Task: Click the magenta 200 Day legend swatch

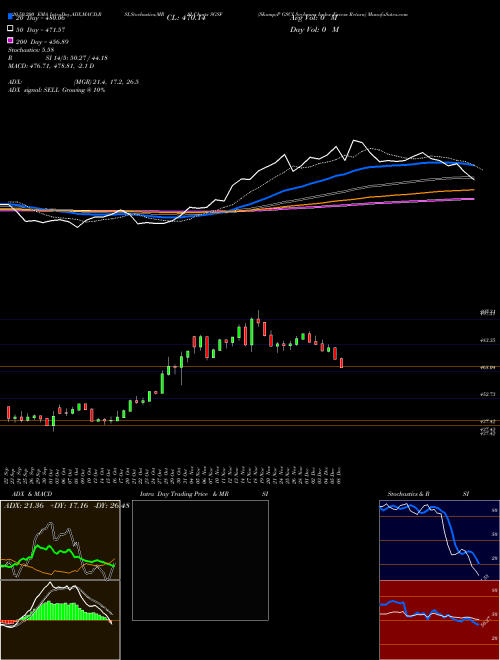Action: (10, 40)
